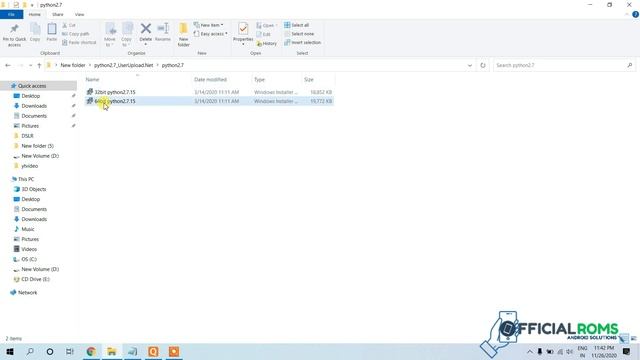
Task: Open the New item dropdown
Action: coord(209,25)
